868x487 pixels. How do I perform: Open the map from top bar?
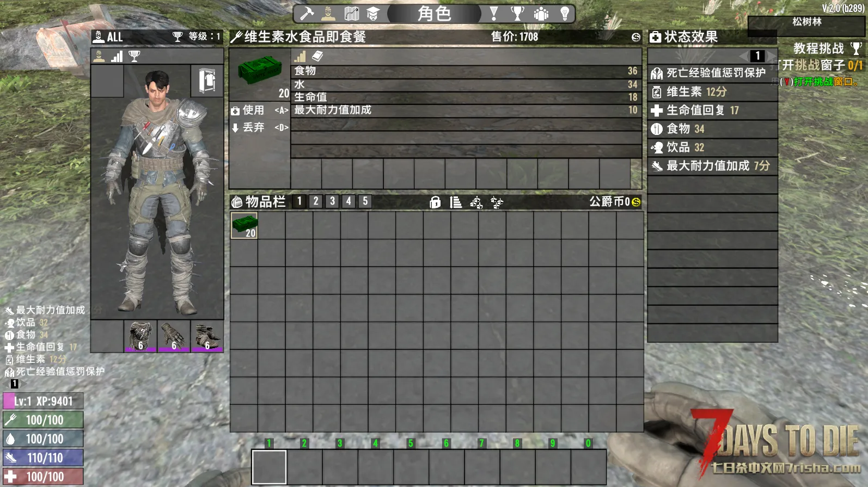351,14
